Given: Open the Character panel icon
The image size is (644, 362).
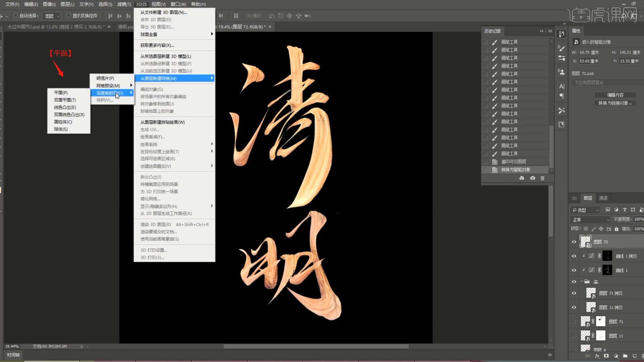Looking at the screenshot, I should (561, 86).
